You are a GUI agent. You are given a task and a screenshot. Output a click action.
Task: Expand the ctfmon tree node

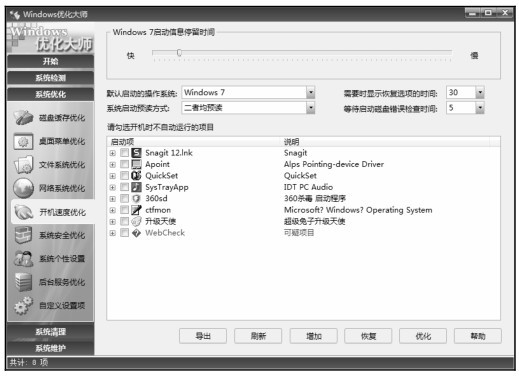click(113, 210)
